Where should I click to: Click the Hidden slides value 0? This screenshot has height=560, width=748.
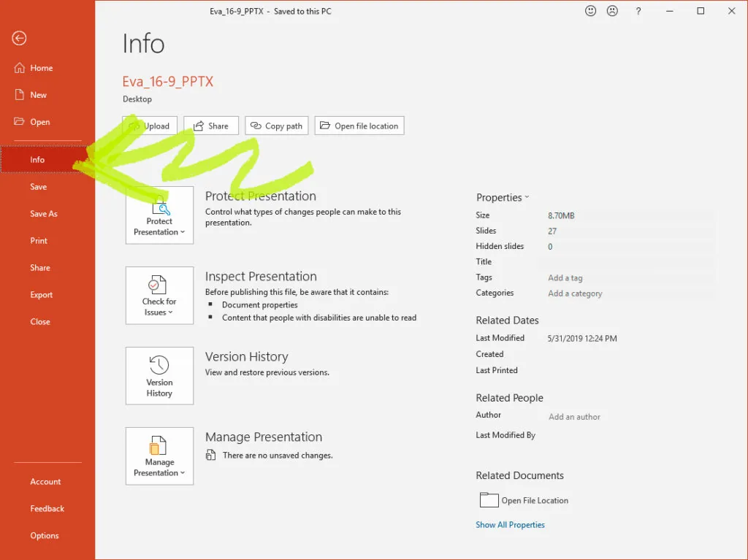[550, 247]
